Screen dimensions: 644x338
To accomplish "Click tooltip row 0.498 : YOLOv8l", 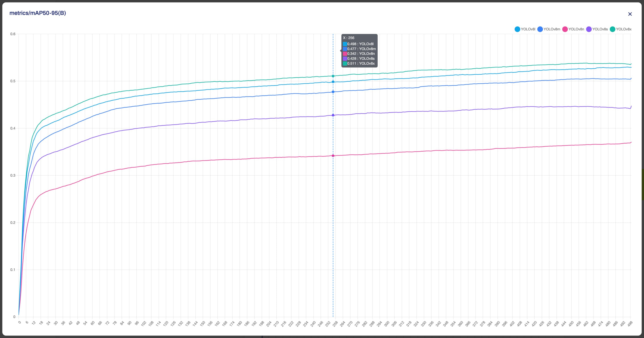I will [360, 44].
